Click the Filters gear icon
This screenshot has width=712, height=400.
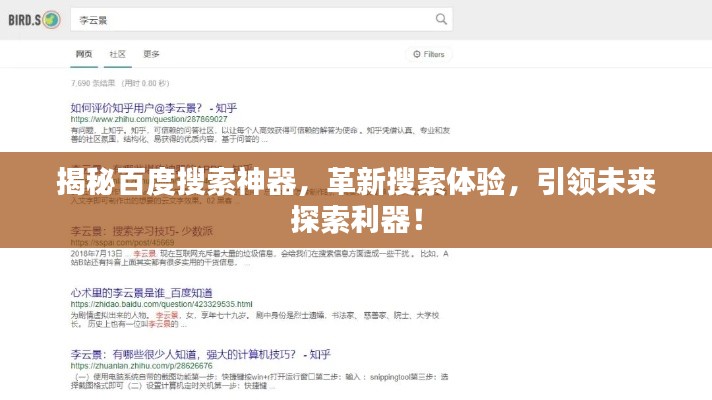click(416, 54)
